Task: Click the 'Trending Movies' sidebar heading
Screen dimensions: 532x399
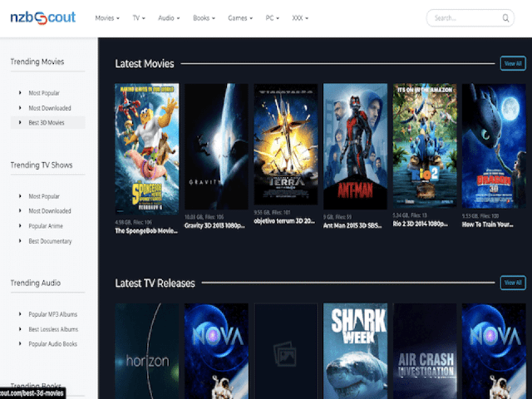Action: click(x=37, y=62)
